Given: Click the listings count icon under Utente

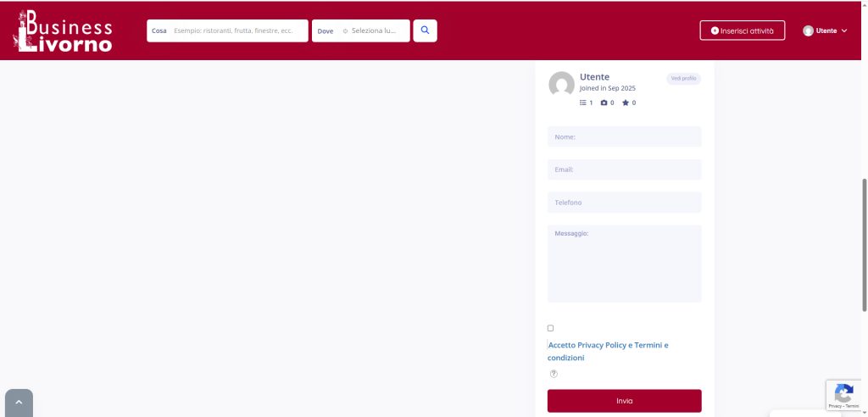Looking at the screenshot, I should pos(583,103).
